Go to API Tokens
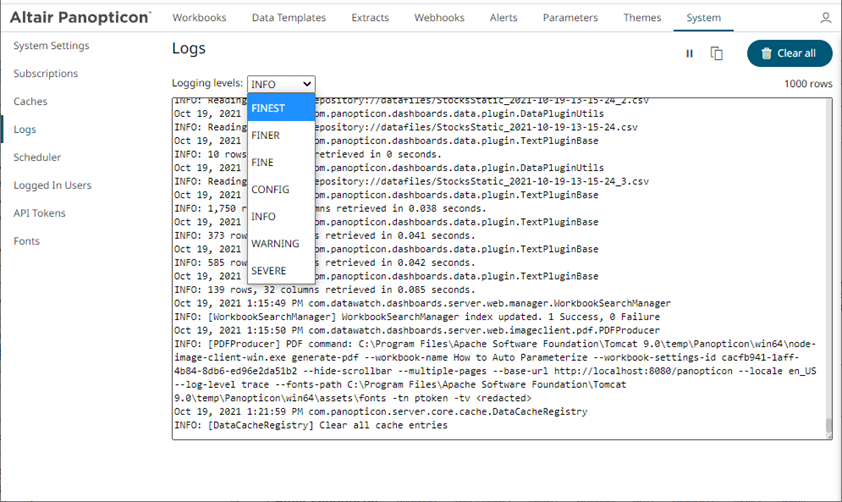Screen dimensions: 842x502 (39, 213)
